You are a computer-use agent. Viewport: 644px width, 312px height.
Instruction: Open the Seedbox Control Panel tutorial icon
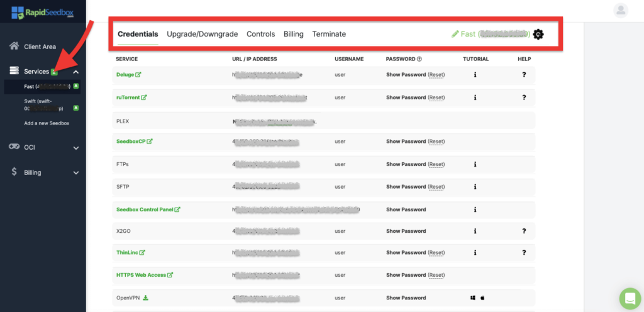[475, 209]
